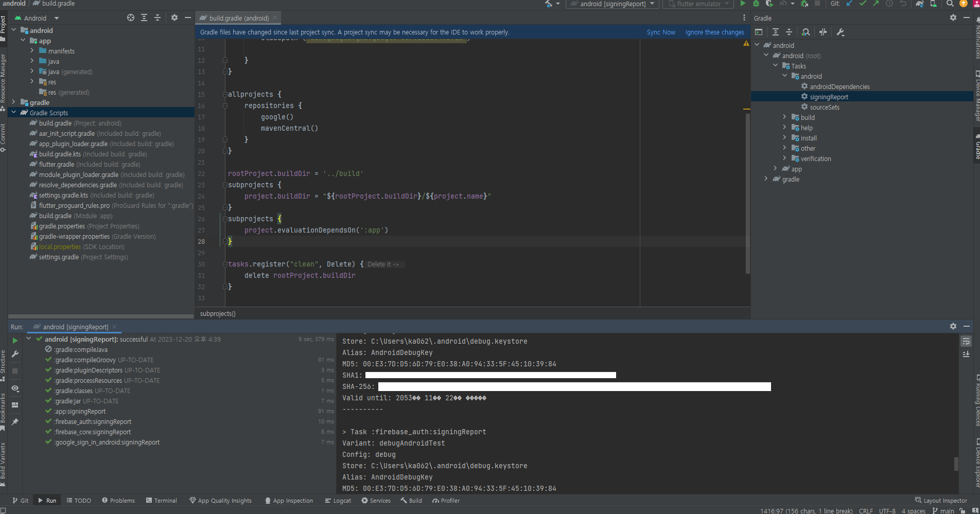Open Run panel settings gear
The image size is (980, 514).
(953, 326)
